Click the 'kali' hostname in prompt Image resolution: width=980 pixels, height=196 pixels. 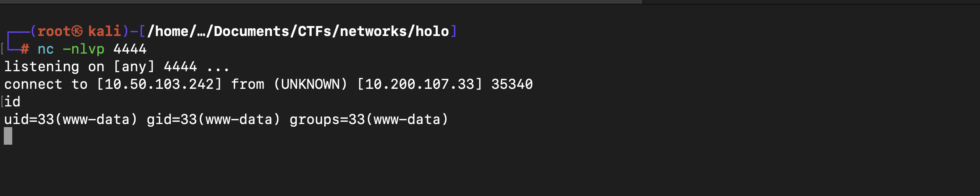[105, 31]
